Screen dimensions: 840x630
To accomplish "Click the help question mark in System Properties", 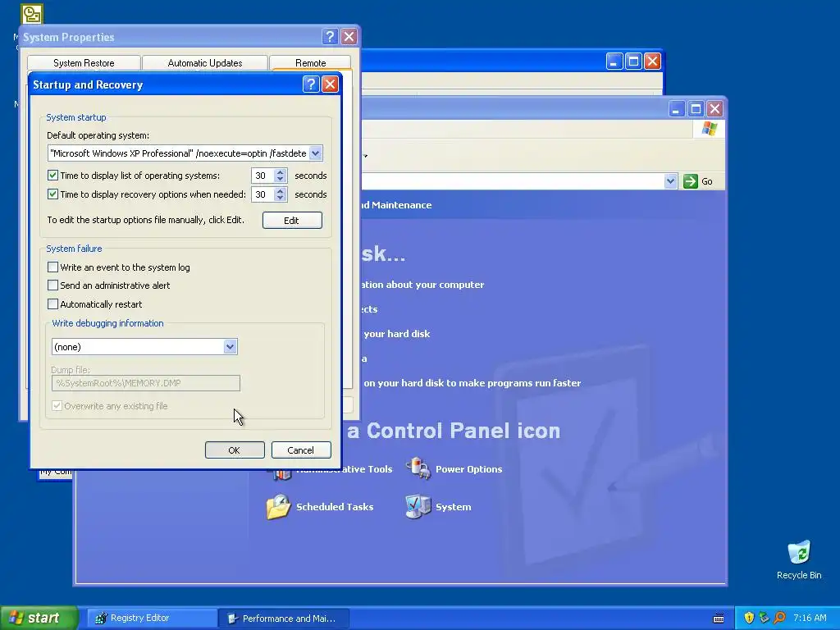I will pyautogui.click(x=330, y=36).
